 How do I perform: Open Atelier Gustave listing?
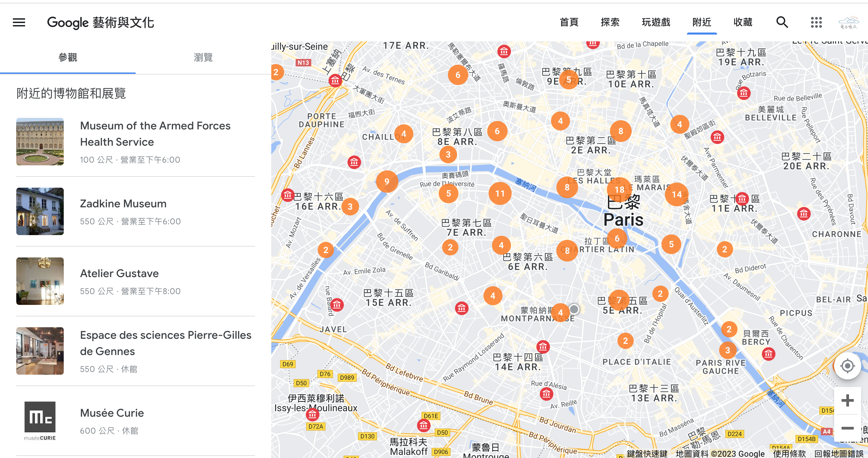(x=136, y=281)
